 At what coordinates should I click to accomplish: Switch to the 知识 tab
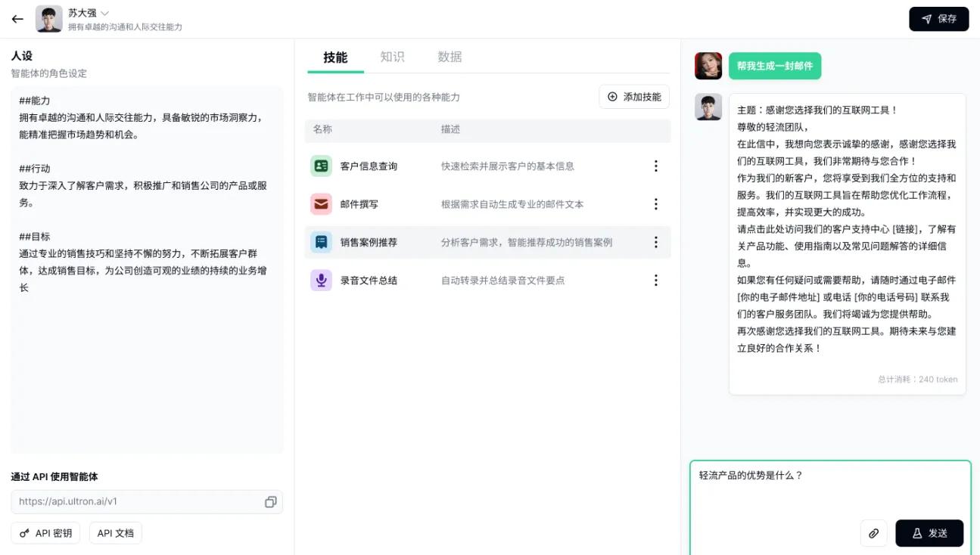(392, 57)
